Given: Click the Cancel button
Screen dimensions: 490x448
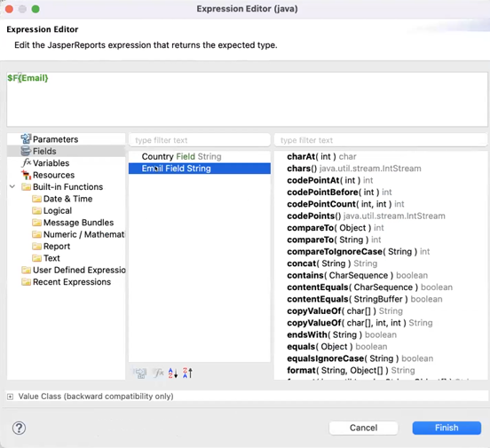Looking at the screenshot, I should coord(363,428).
